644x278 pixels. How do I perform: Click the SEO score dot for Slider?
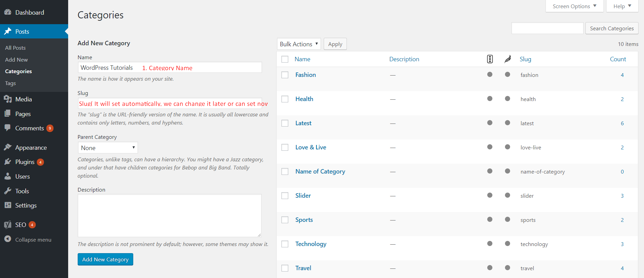pos(490,195)
